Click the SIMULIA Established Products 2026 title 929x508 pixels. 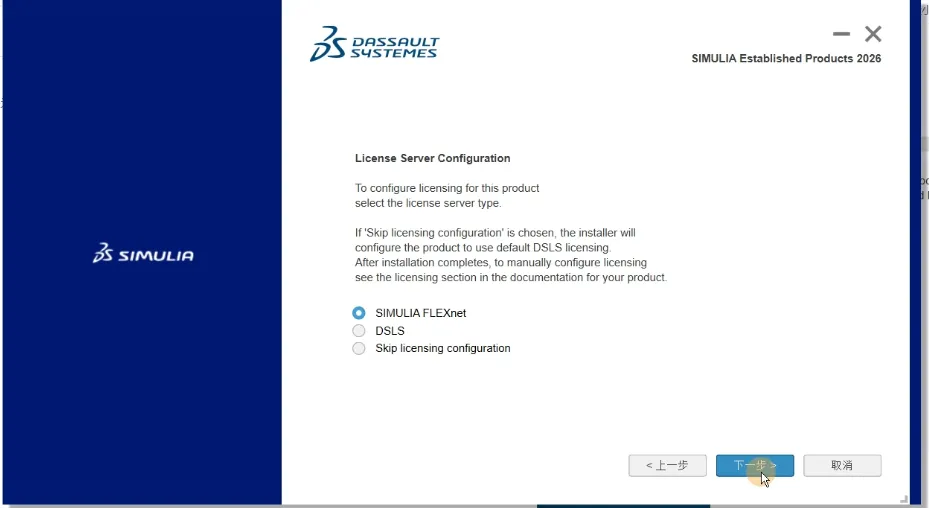point(786,59)
